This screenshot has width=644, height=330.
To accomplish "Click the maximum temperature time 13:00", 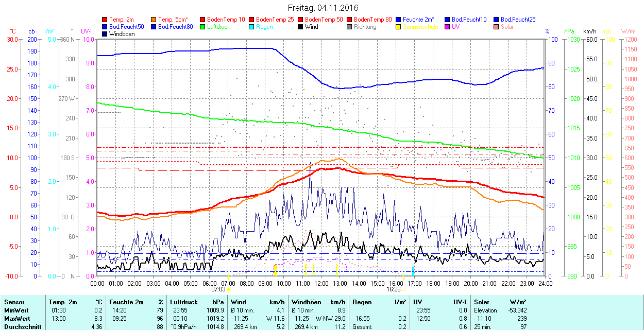I will (x=59, y=319).
